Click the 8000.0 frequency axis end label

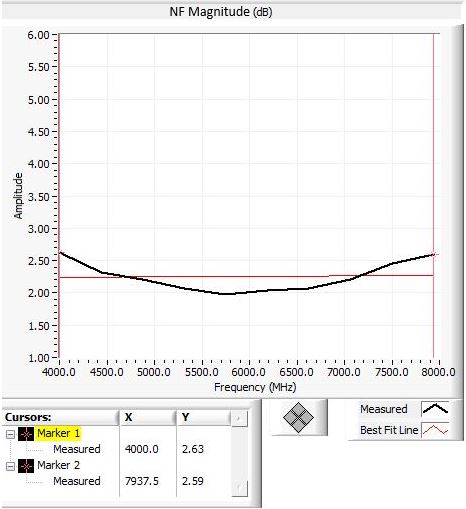(x=438, y=372)
